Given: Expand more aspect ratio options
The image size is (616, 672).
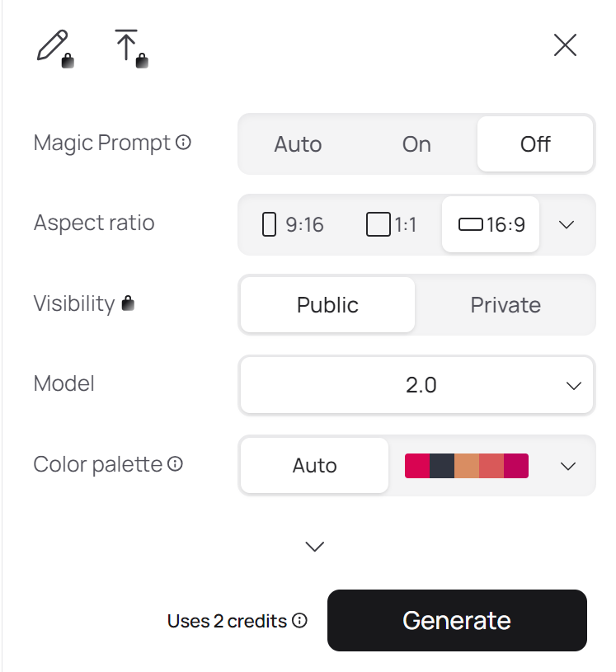Looking at the screenshot, I should point(567,224).
